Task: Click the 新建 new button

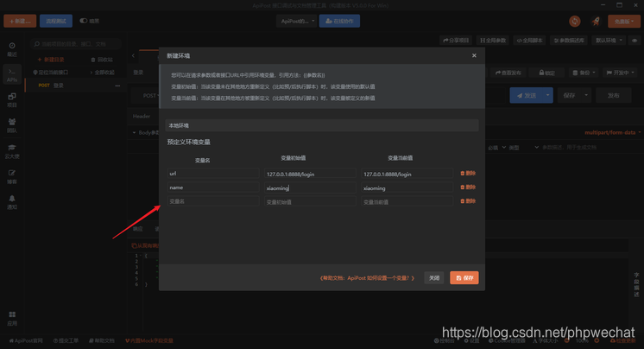Action: [x=20, y=21]
